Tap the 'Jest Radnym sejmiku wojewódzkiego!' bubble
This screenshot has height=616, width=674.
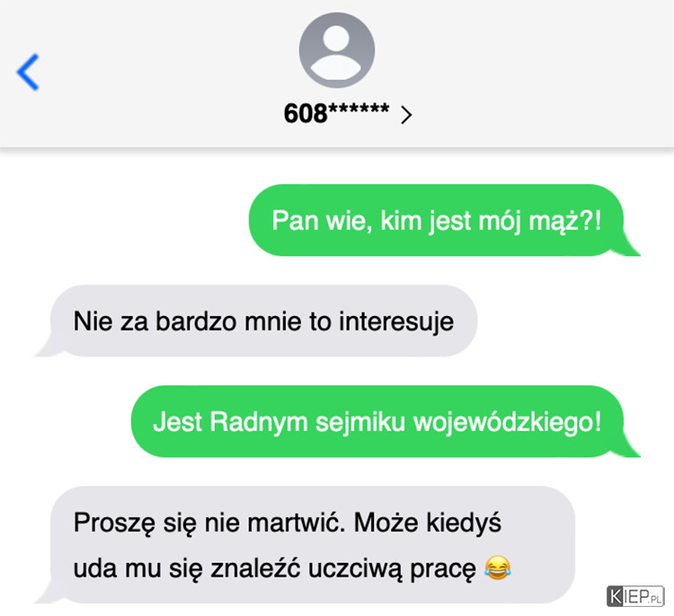click(377, 421)
